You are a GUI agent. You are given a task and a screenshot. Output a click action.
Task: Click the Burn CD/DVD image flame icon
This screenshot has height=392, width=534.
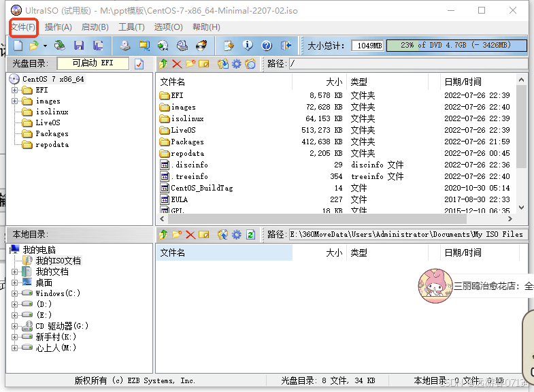click(201, 46)
